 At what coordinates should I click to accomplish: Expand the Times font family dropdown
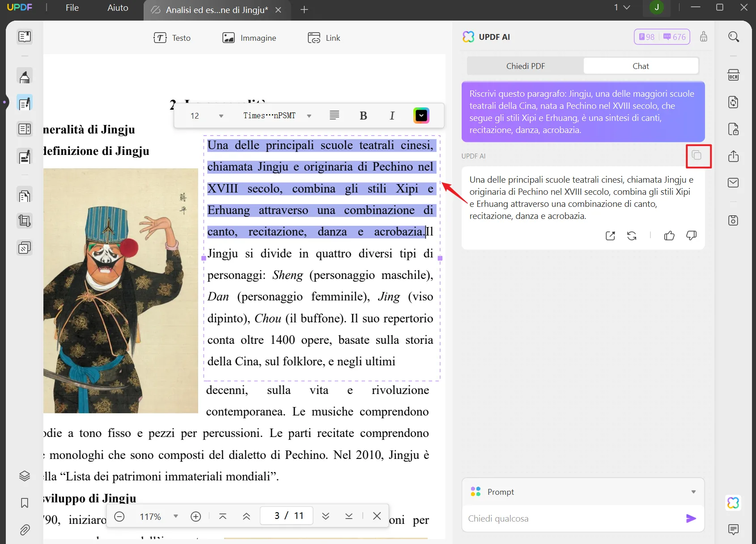(309, 116)
